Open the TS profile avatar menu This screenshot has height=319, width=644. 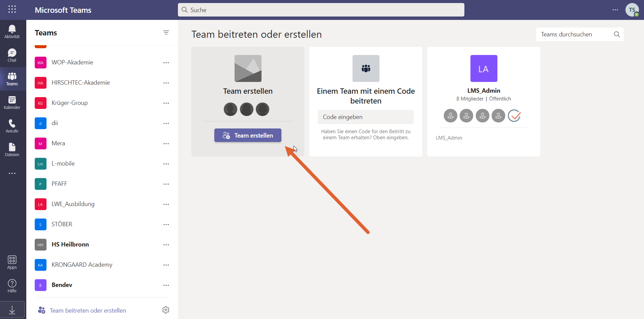pyautogui.click(x=632, y=10)
